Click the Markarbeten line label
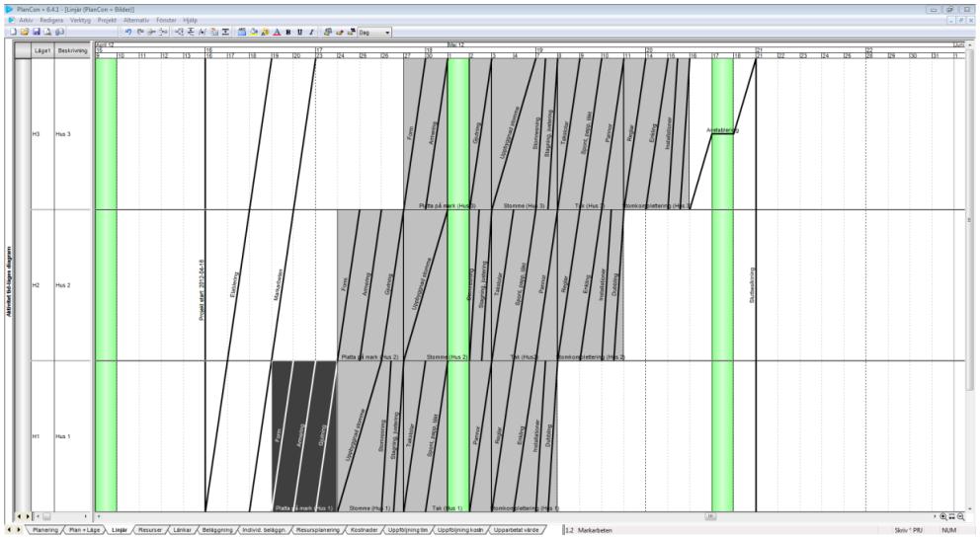The width and height of the screenshot is (980, 539). (x=279, y=285)
